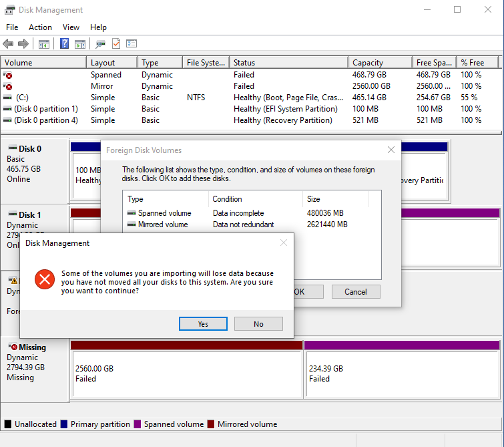Viewport: 504px width, 447px height.
Task: Click the 'Spanned' layout cell
Action: [105, 75]
